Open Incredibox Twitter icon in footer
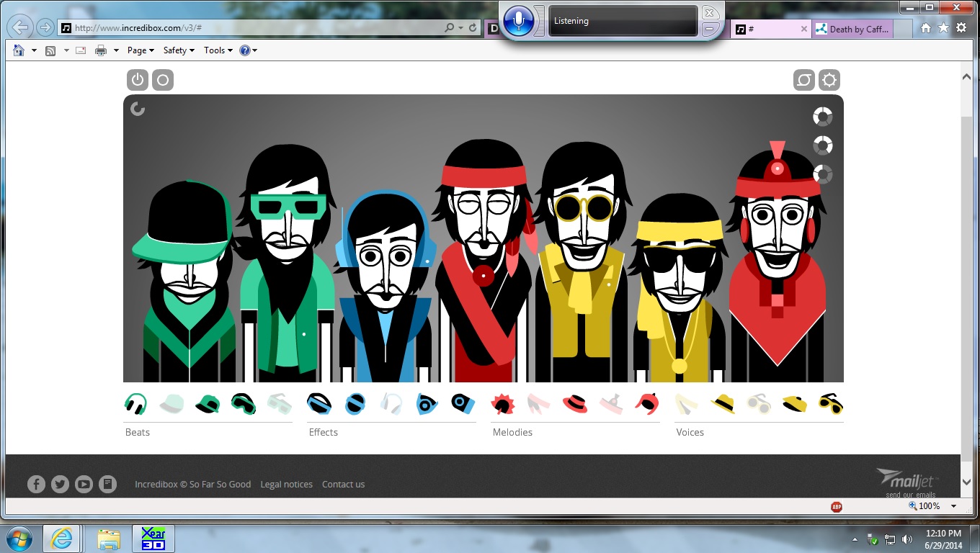 [60, 484]
